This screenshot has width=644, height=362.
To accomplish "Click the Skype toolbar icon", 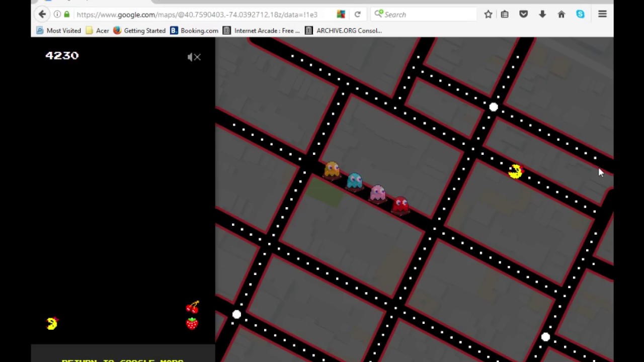I will point(581,15).
